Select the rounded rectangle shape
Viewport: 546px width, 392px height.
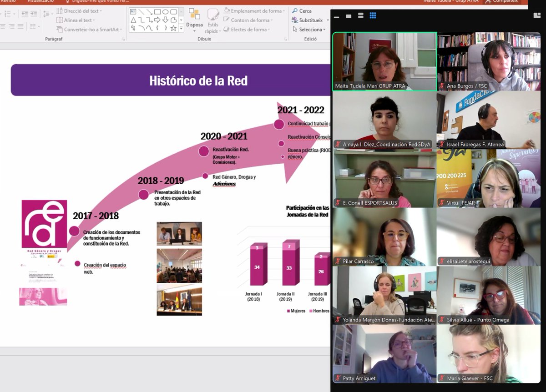173,12
